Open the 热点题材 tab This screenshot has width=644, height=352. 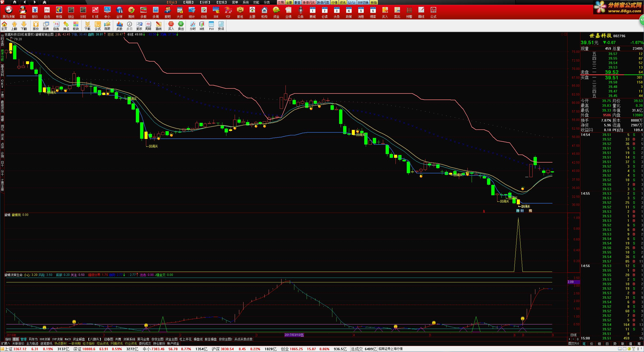pyautogui.click(x=61, y=343)
